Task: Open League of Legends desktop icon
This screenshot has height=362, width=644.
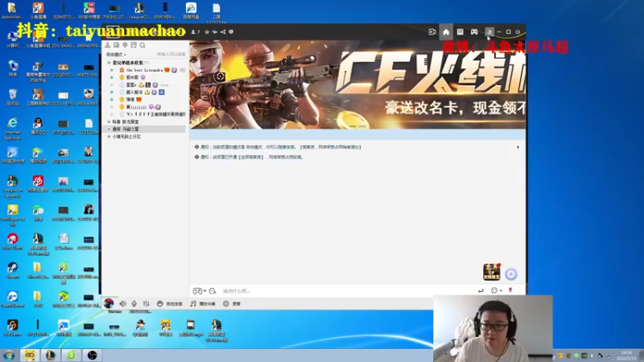Action: pos(13,186)
